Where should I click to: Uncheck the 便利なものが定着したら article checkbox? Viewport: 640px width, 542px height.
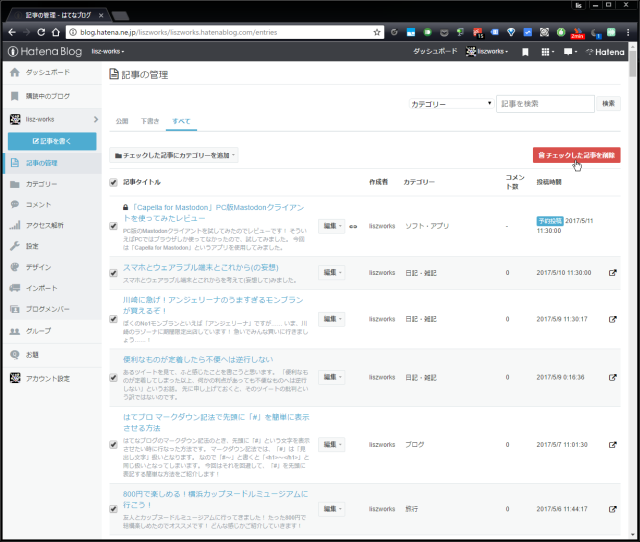coord(113,378)
